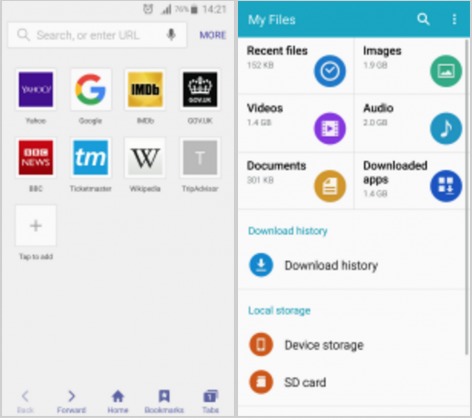472x420 pixels.
Task: Go to the browser Home button
Action: [x=118, y=401]
